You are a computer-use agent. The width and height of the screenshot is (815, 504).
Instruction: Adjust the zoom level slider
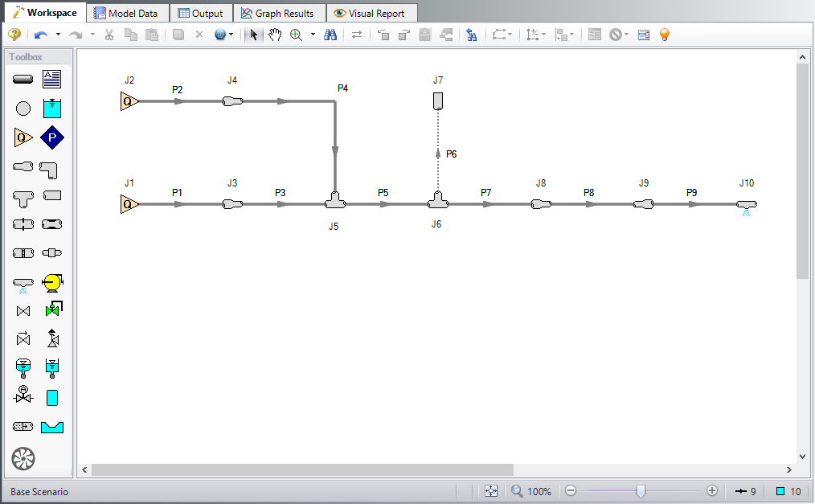[641, 491]
